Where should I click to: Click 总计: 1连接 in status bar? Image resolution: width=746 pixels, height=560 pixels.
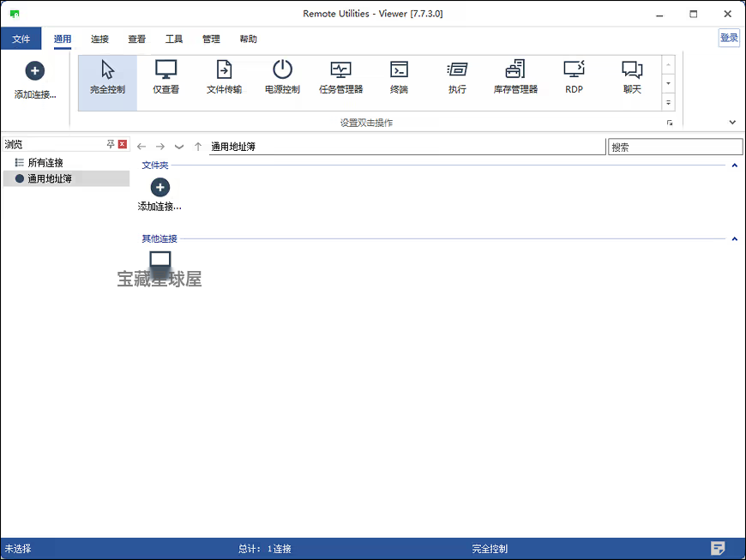click(x=264, y=549)
